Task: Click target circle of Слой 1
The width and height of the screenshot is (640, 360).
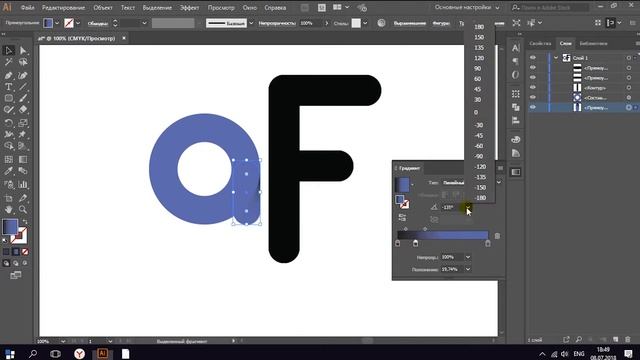Action: 629,58
